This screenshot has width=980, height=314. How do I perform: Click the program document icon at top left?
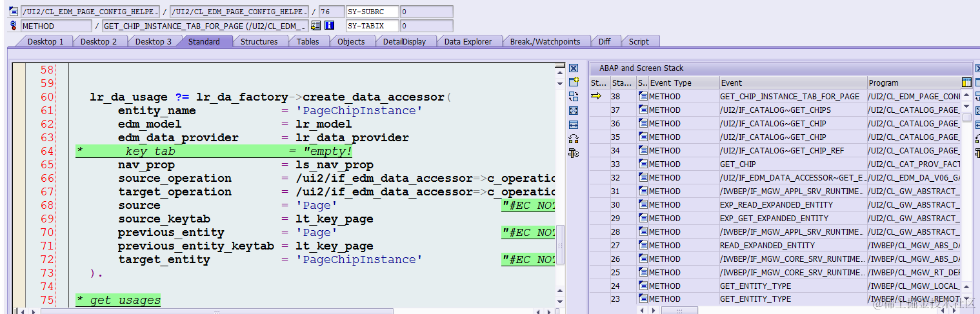[14, 12]
